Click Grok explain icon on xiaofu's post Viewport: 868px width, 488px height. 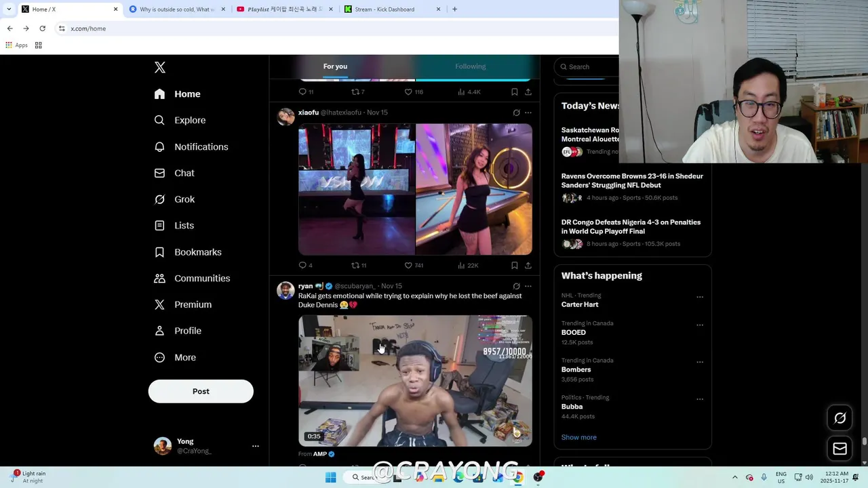pos(516,113)
